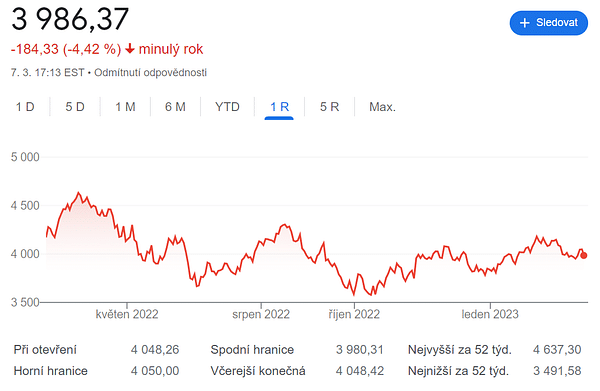This screenshot has width=600, height=391.
Task: Click the leden 2023 axis label
Action: pos(490,314)
